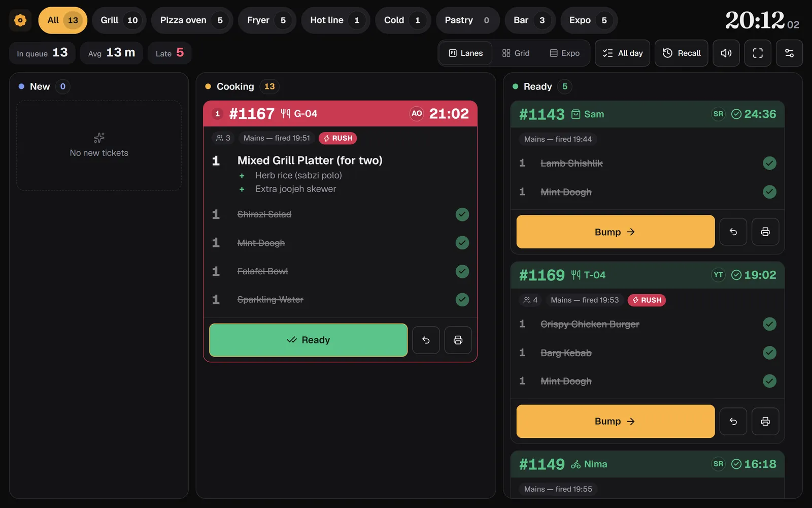Screen dimensions: 812x508
Task: Print ticket #1143
Action: pos(765,232)
